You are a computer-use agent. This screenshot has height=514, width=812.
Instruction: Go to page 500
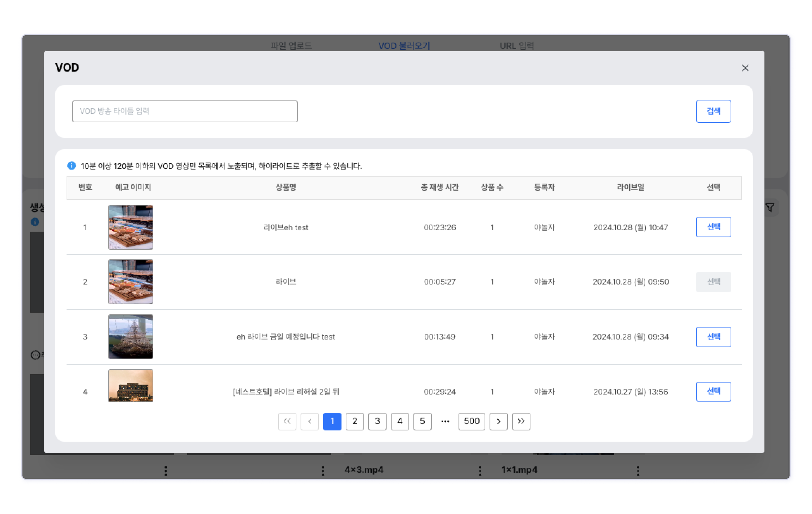(471, 421)
